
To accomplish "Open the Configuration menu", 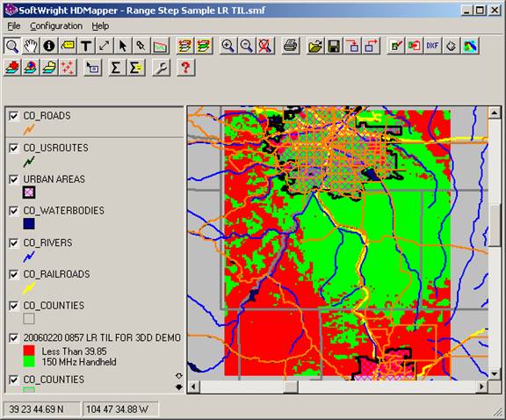I will pos(56,25).
